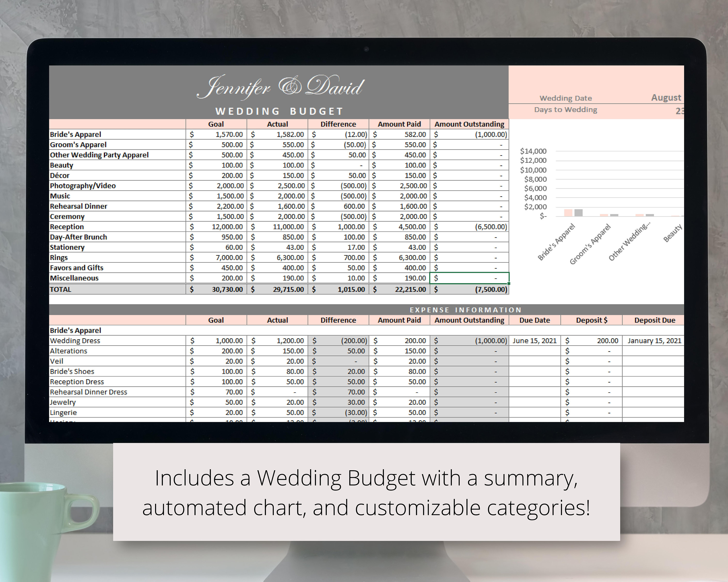
Task: Click the June 15, 2021 due date cell
Action: point(535,341)
